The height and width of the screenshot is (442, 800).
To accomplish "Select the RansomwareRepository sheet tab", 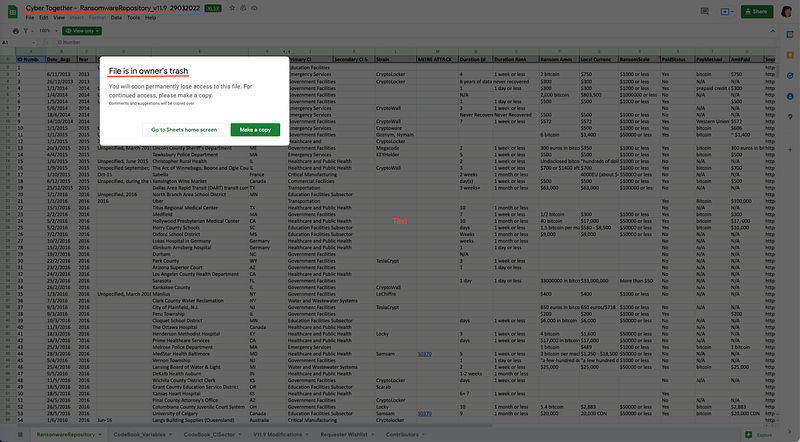I will (66, 435).
